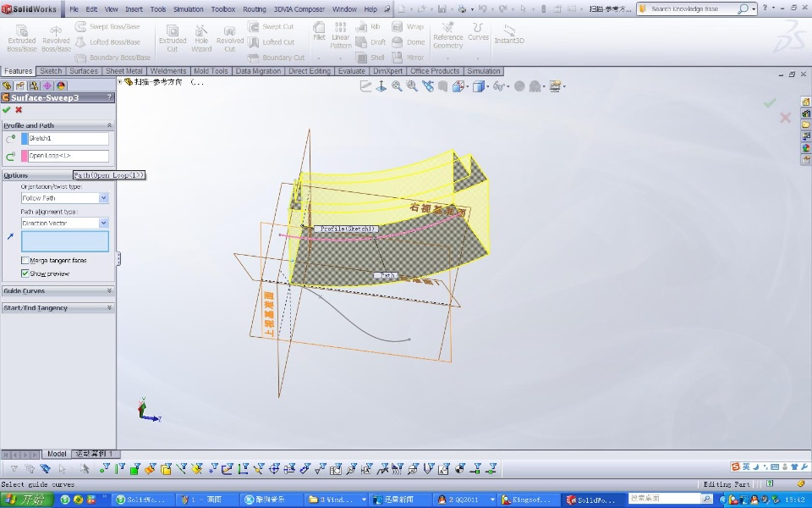This screenshot has width=812, height=508.
Task: Click the blue profile color swatch
Action: pyautogui.click(x=25, y=138)
